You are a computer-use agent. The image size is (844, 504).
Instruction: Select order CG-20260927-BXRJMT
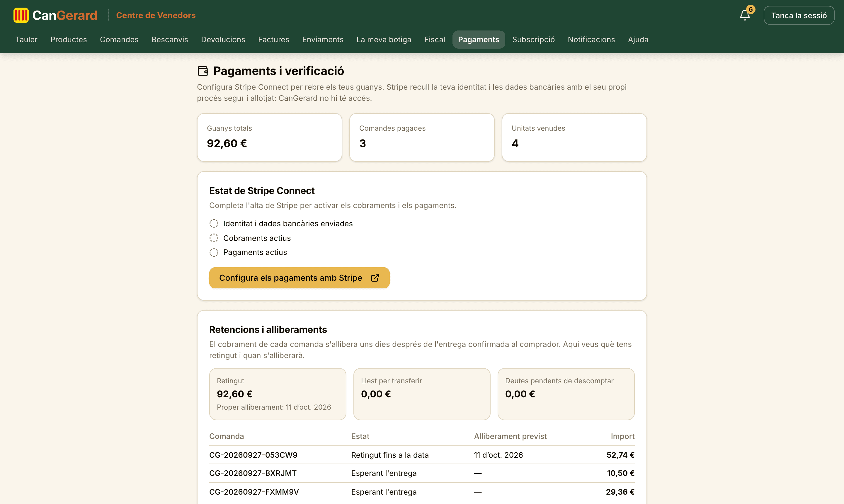tap(253, 474)
